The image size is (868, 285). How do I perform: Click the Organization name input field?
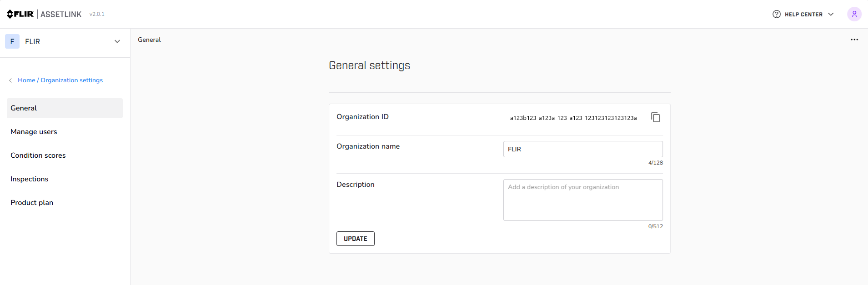[582, 149]
